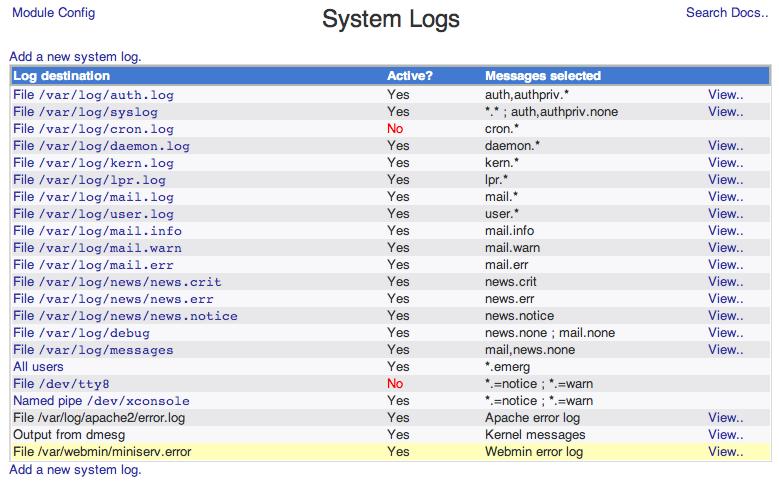This screenshot has height=483, width=779.
Task: View the Apache error log
Action: click(725, 418)
